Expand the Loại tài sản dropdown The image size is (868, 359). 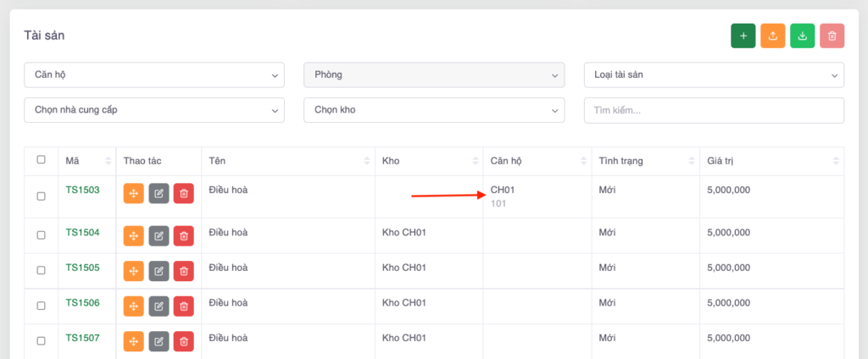click(714, 75)
